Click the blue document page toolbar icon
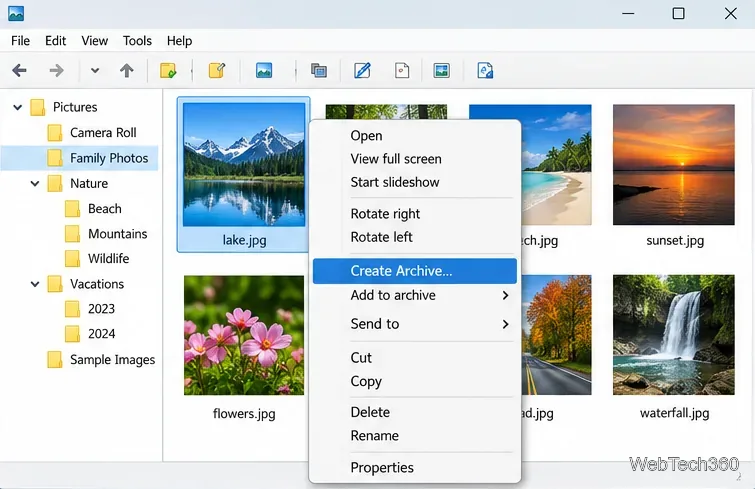This screenshot has height=489, width=755. pos(485,70)
